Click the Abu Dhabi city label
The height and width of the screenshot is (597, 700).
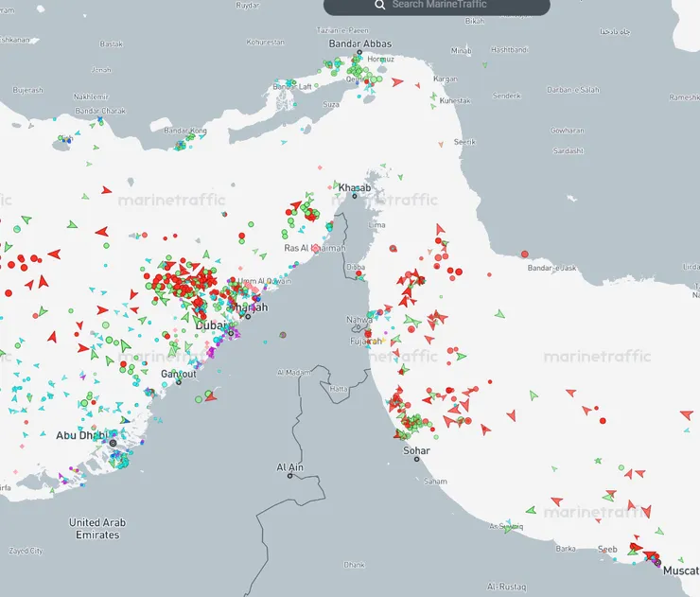[81, 435]
